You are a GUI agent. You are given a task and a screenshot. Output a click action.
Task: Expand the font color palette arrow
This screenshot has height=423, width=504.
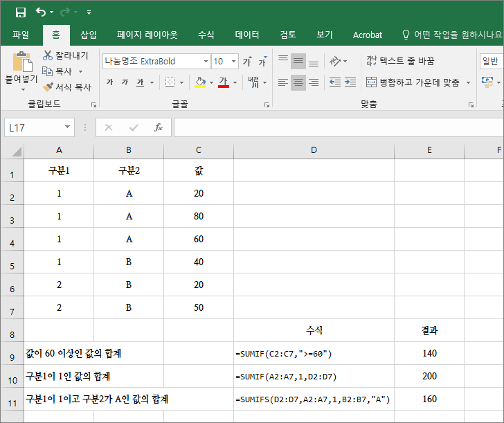[x=235, y=82]
